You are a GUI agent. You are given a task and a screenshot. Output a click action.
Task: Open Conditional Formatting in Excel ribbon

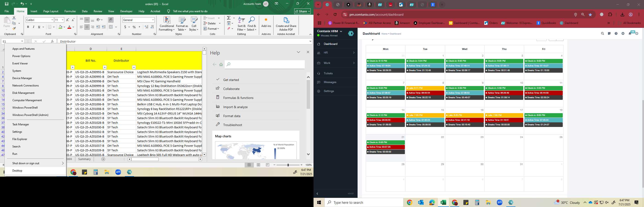[167, 24]
